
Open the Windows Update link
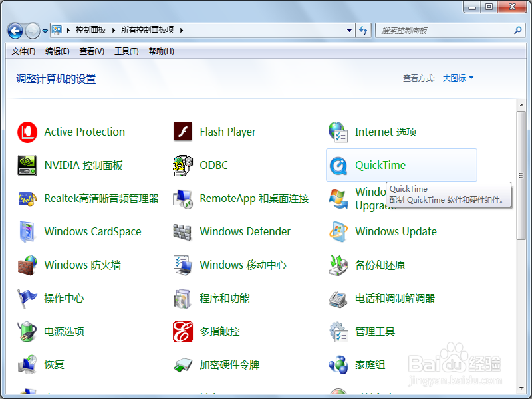click(396, 231)
